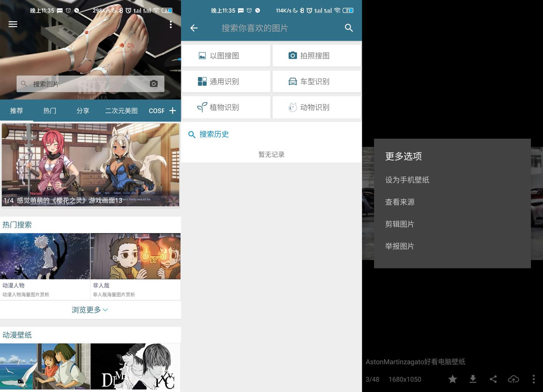
Task: Favorite the wallpaper with the star
Action: (x=453, y=379)
